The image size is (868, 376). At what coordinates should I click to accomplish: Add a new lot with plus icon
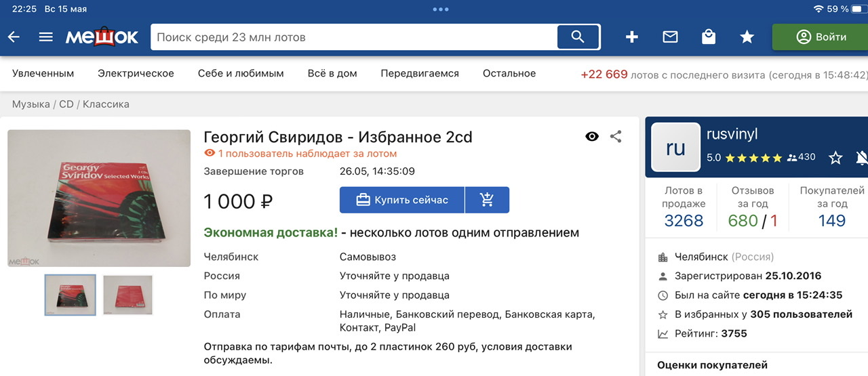point(632,37)
